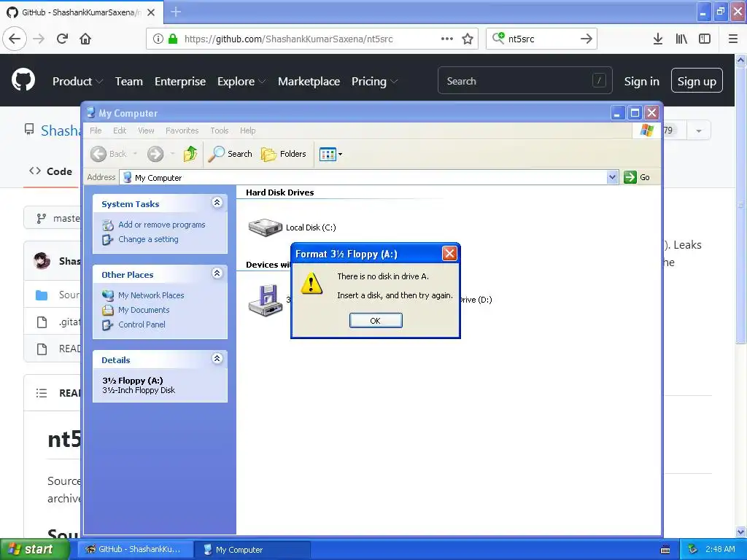Collapse the Details panel
This screenshot has width=747, height=560.
(x=217, y=359)
